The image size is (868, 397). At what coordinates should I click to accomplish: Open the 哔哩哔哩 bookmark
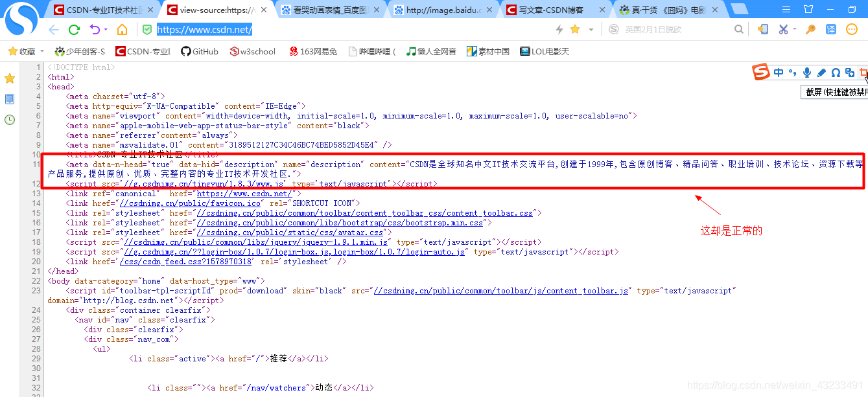point(372,51)
